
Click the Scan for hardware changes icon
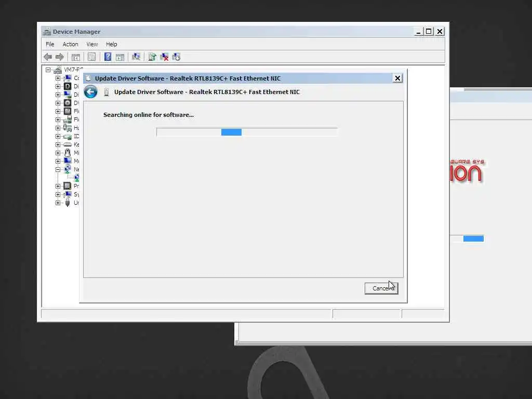pyautogui.click(x=136, y=57)
